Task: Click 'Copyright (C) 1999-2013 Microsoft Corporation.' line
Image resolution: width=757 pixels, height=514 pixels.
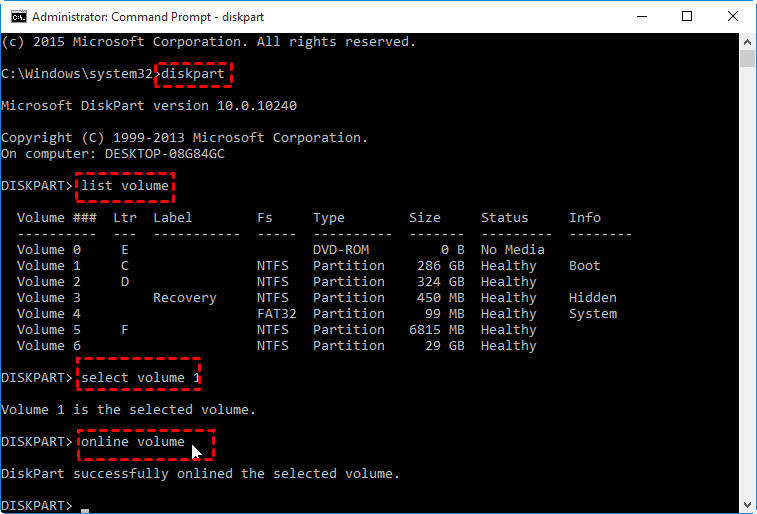Action: click(184, 138)
